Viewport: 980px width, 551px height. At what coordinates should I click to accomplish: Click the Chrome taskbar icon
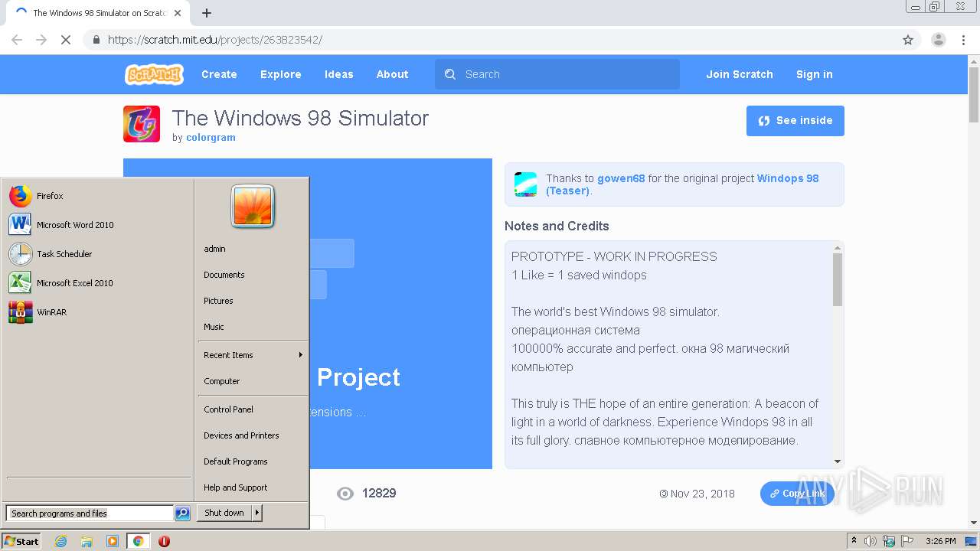[138, 541]
